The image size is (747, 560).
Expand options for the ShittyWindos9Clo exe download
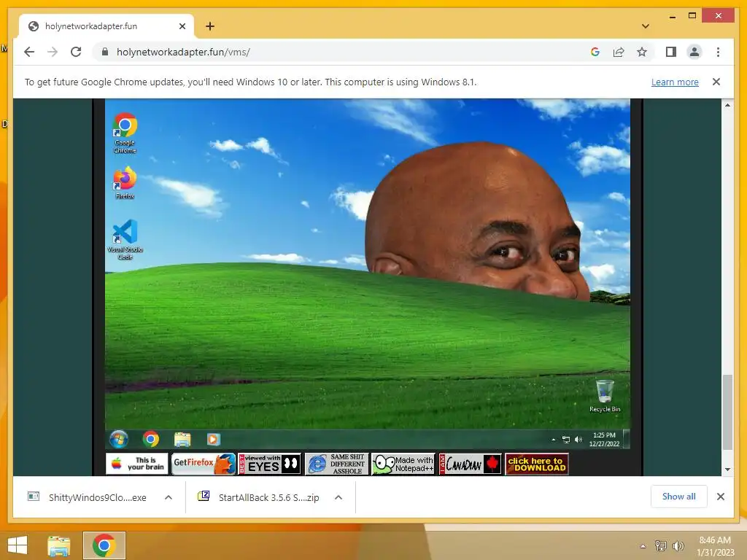(x=169, y=497)
